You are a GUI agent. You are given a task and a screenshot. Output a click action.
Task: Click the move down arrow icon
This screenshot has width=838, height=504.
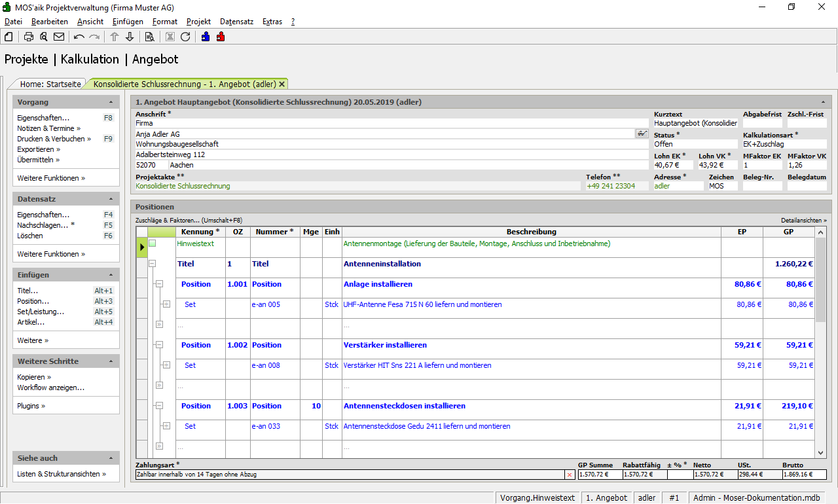click(x=130, y=37)
